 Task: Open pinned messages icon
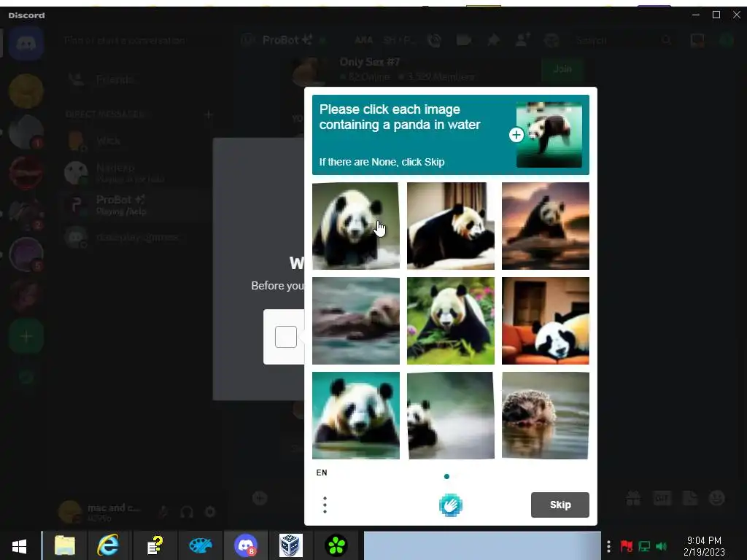494,41
